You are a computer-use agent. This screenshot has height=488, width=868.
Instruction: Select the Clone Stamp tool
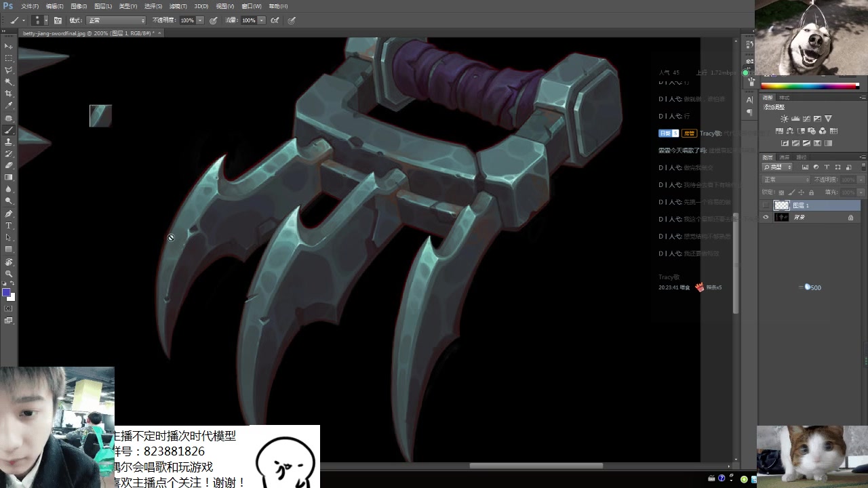[9, 142]
